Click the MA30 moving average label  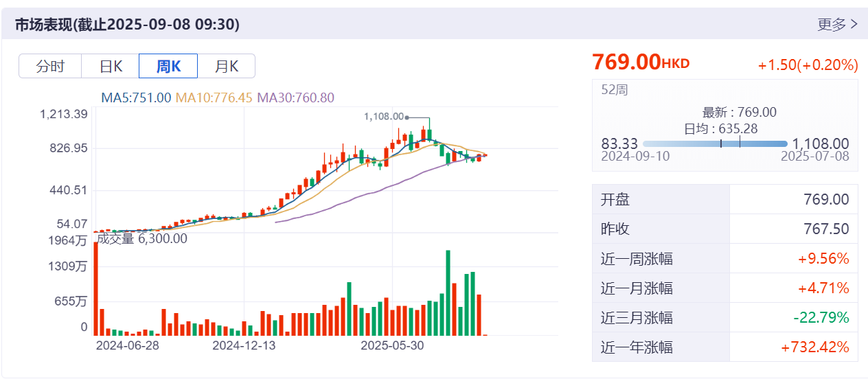tap(295, 97)
